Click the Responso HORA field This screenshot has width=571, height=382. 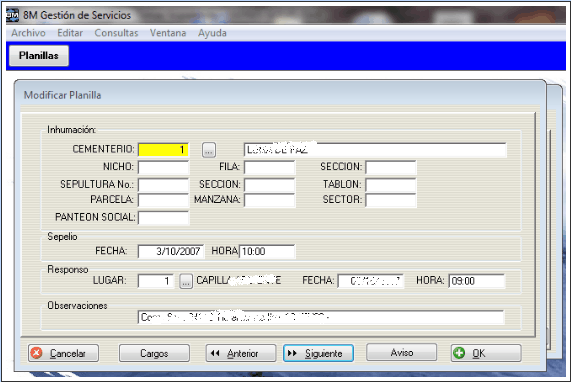click(x=476, y=281)
